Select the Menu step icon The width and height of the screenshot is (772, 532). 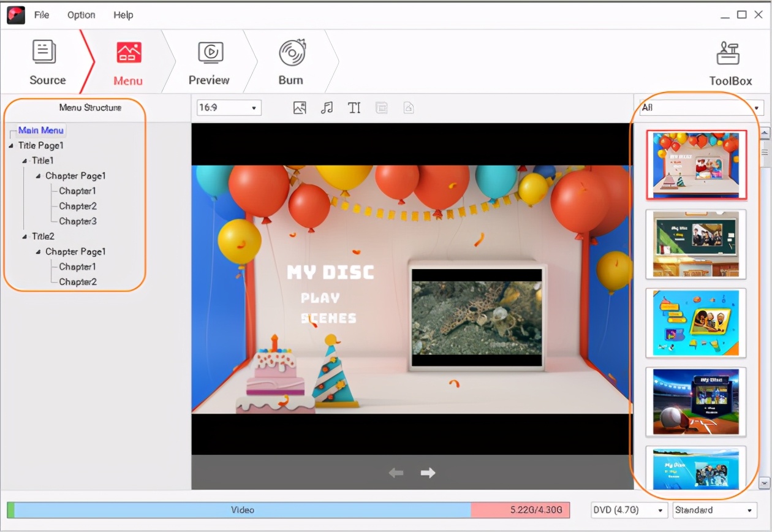point(127,61)
